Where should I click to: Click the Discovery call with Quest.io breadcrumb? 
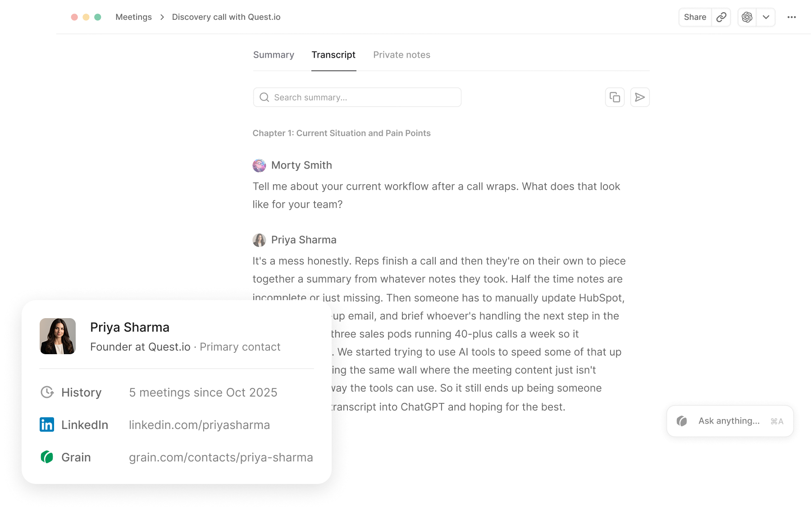pyautogui.click(x=226, y=17)
